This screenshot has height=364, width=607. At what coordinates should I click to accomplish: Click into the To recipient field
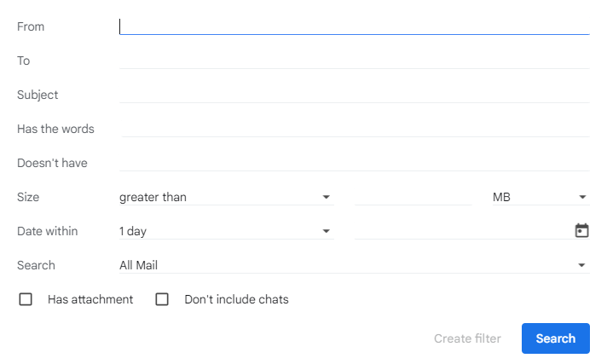(354, 61)
